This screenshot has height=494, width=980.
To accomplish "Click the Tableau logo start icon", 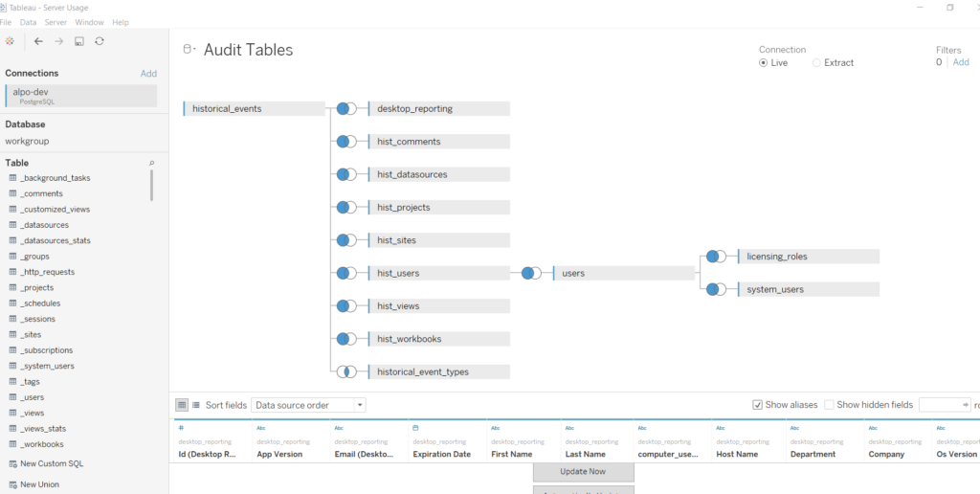I will [10, 41].
